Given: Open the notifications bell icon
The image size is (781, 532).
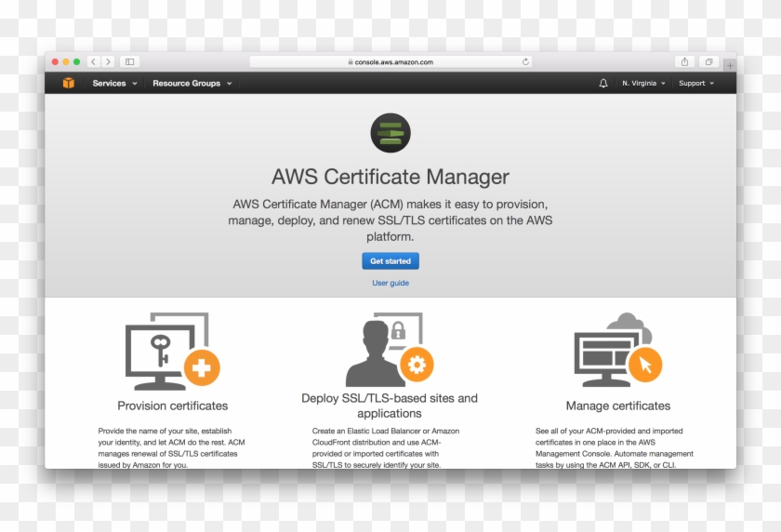Looking at the screenshot, I should [x=603, y=83].
